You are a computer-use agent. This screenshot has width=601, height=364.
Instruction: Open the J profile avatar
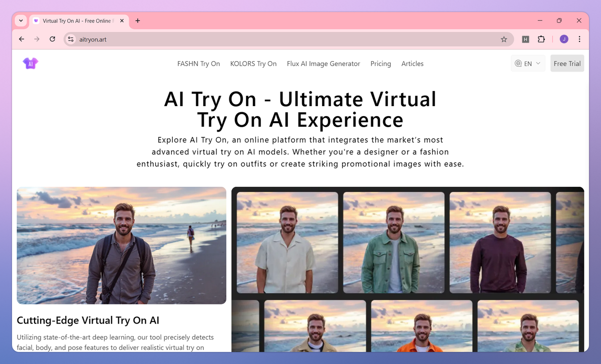[x=564, y=39]
